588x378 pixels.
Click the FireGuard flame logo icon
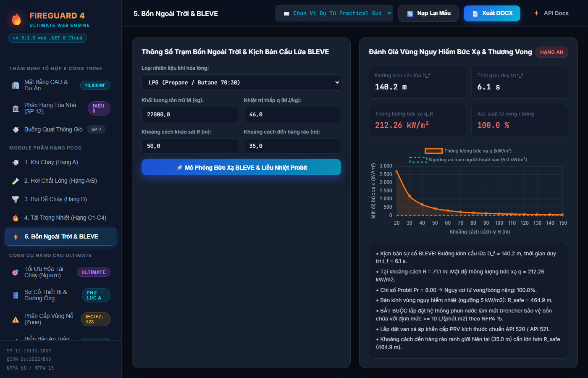[x=16, y=19]
